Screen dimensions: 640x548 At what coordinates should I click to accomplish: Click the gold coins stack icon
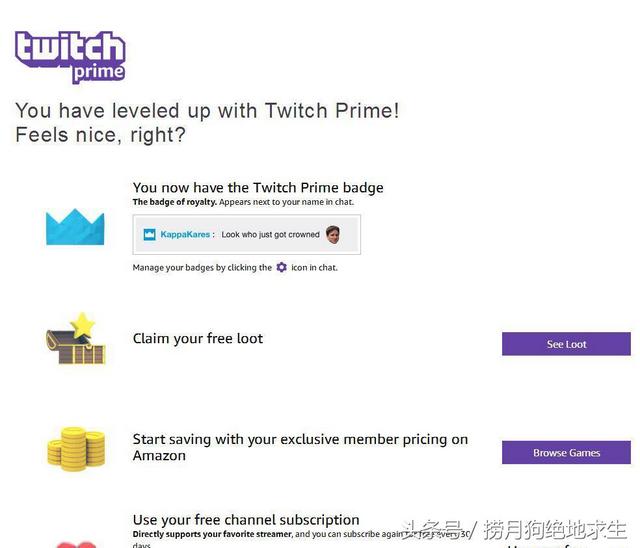(76, 448)
